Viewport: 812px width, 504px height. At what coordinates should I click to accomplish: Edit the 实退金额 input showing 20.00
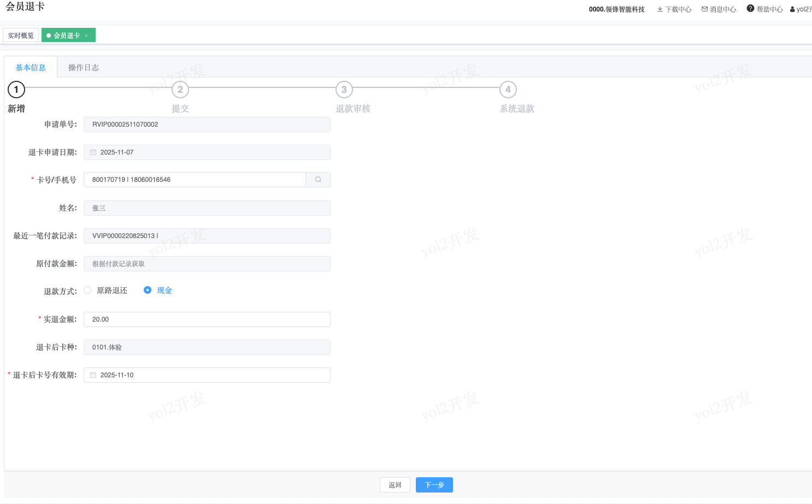(x=207, y=319)
